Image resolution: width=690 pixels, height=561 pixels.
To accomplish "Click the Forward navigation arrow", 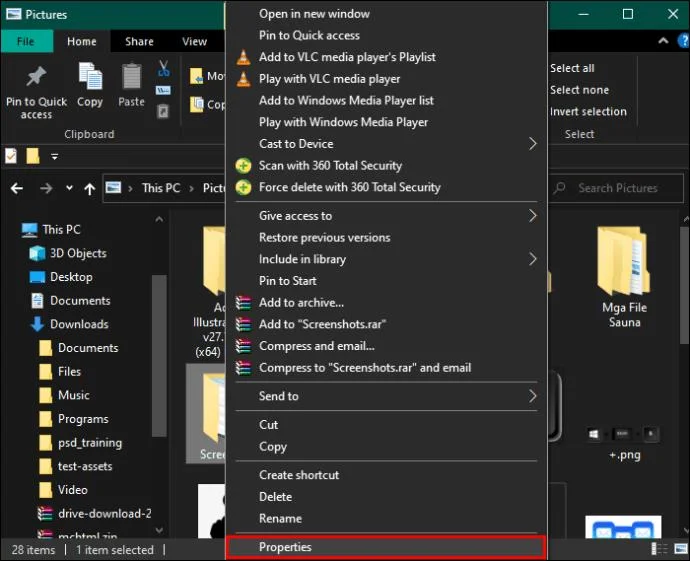I will (46, 189).
